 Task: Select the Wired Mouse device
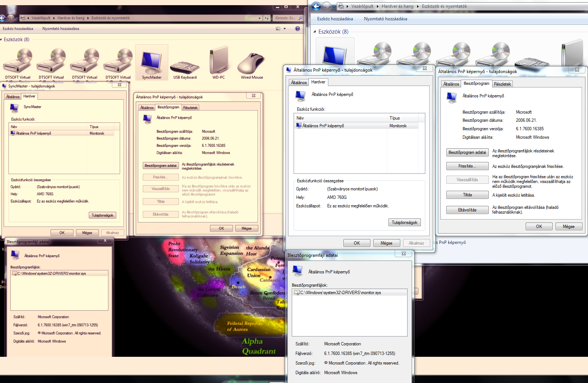[x=252, y=65]
